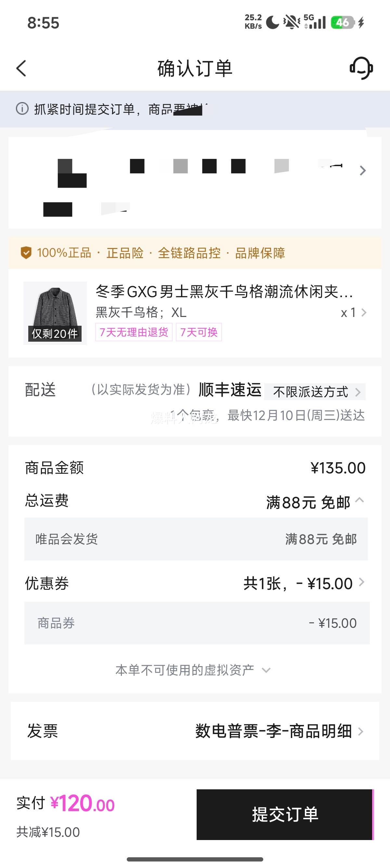Tap 提交订单 to submit order

(285, 814)
